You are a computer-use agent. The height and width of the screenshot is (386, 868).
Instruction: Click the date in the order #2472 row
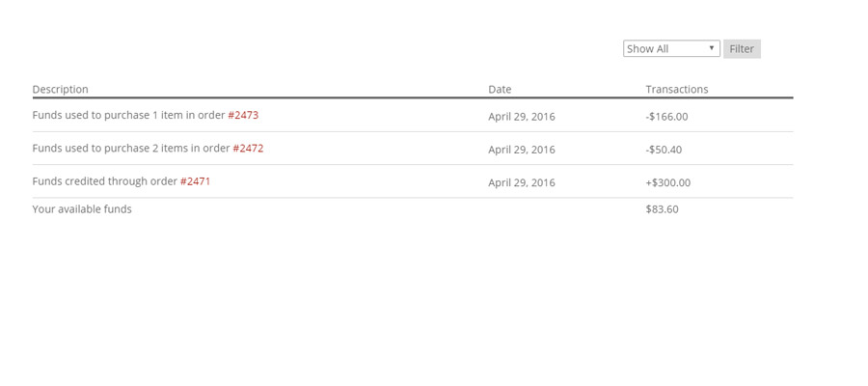[x=522, y=150]
